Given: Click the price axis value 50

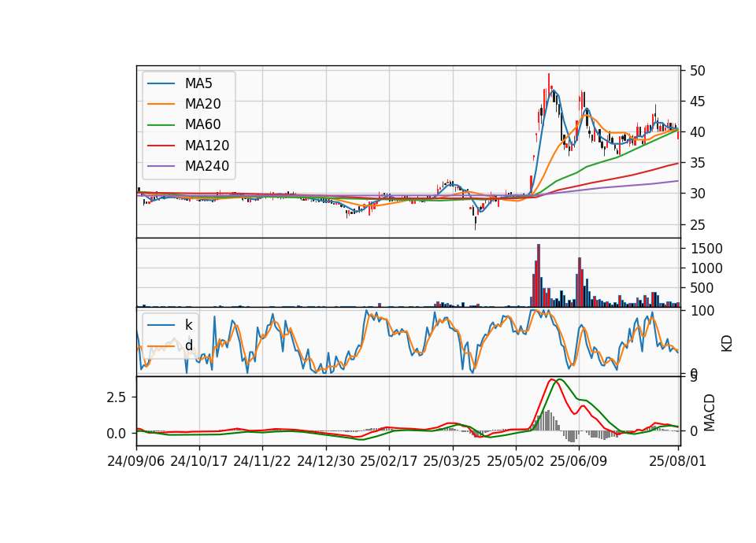Looking at the screenshot, I should click(x=697, y=71).
